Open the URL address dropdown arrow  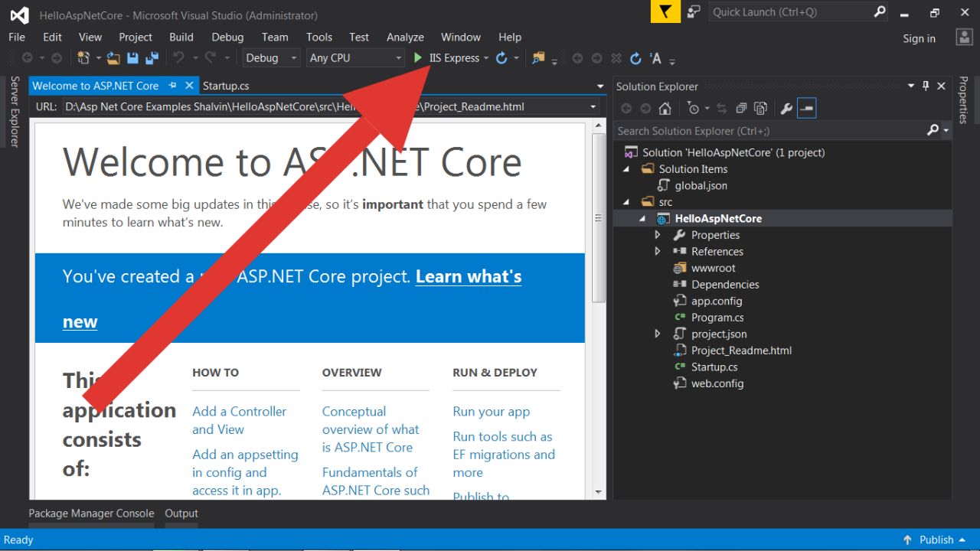click(593, 107)
